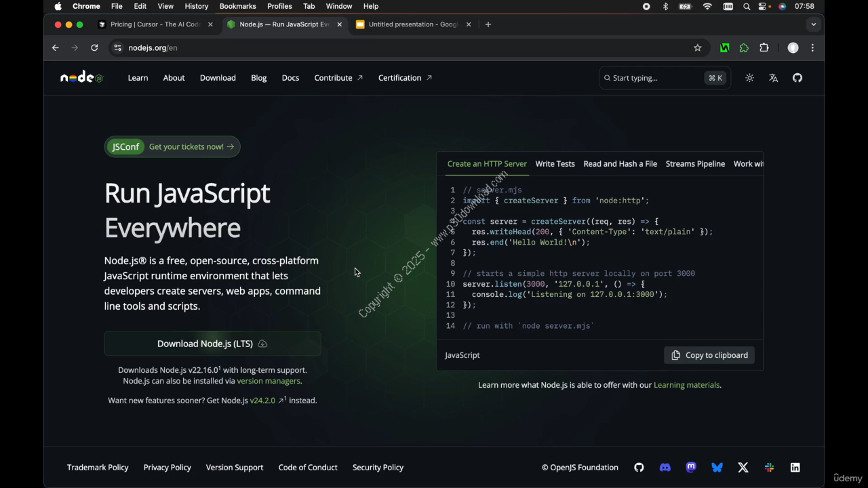This screenshot has width=868, height=488.
Task: Open the Bookmarks menu
Action: click(238, 6)
